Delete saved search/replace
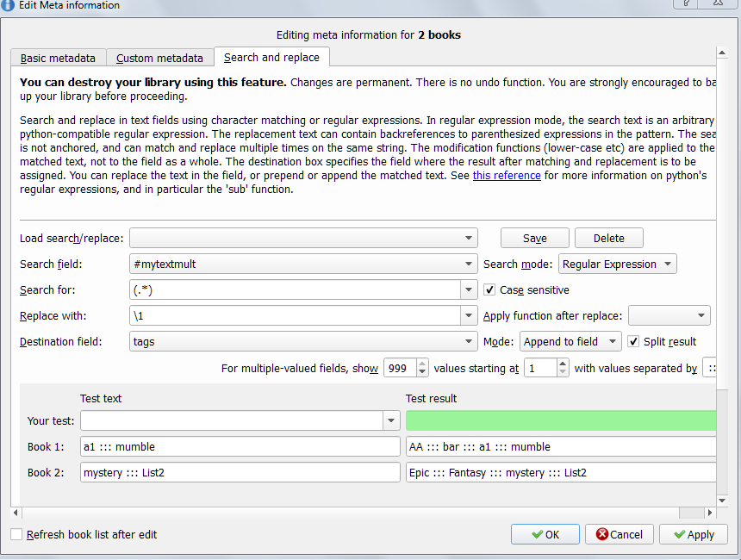Image resolution: width=741 pixels, height=560 pixels. click(608, 238)
